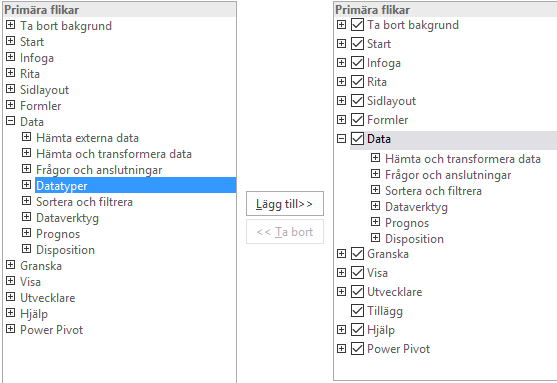This screenshot has height=383, width=557.
Task: Expand Power Pivot in the left list
Action: coord(11,329)
